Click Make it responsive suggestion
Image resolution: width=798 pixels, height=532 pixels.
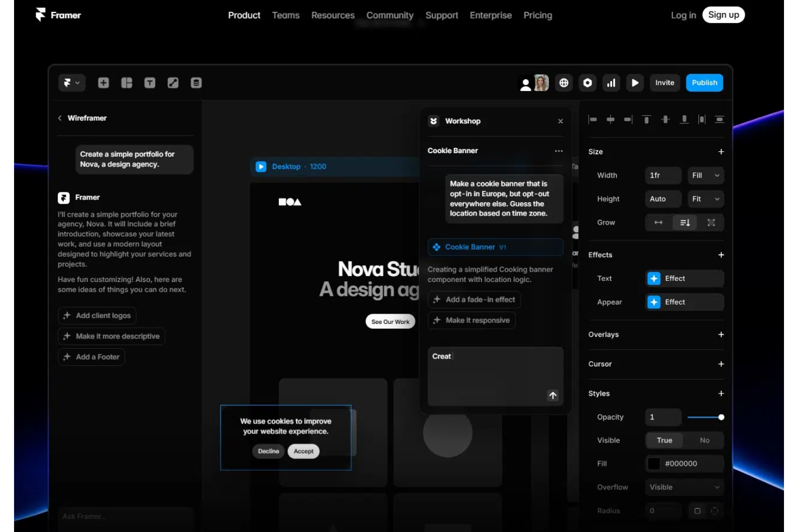[472, 320]
